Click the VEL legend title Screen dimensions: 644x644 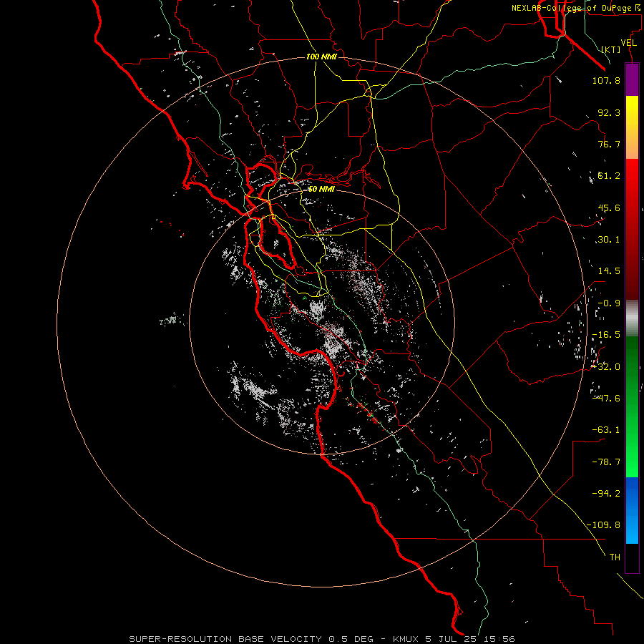[629, 43]
